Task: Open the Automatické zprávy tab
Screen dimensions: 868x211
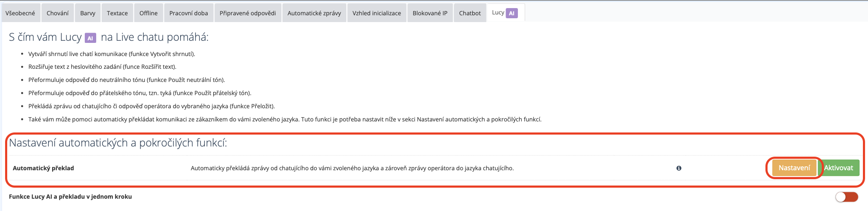Action: click(x=314, y=13)
